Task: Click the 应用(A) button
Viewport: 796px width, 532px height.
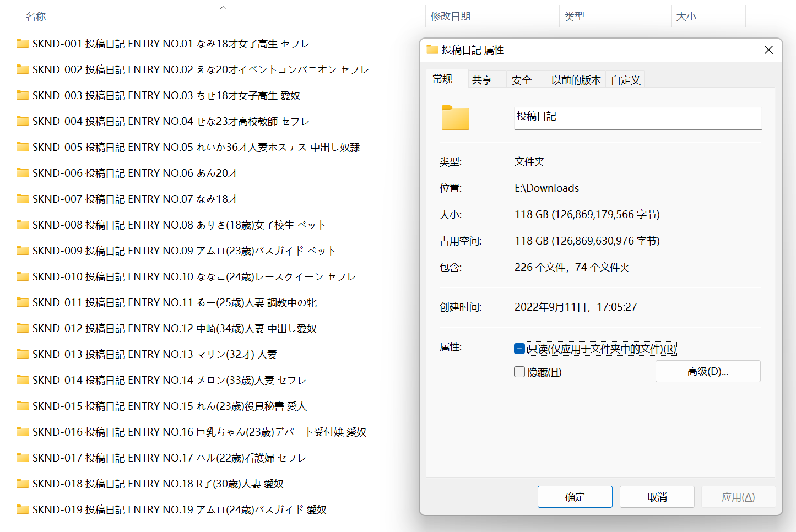Action: tap(738, 497)
